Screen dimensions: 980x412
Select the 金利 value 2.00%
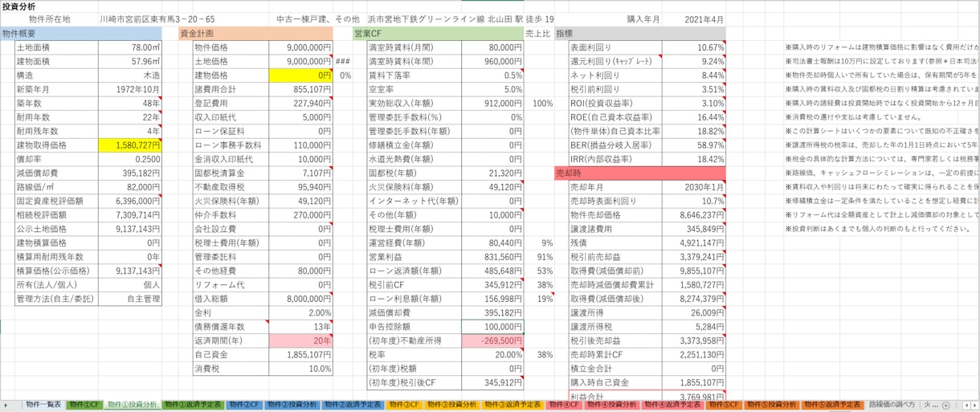pos(299,312)
